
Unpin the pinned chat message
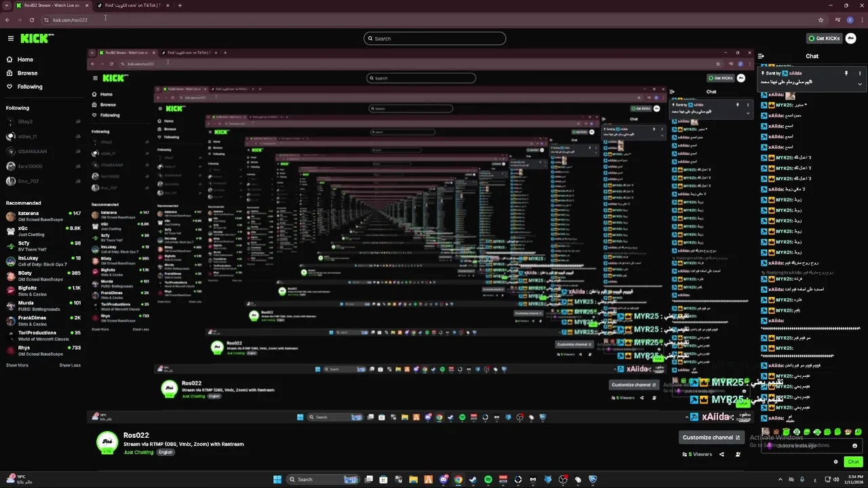tap(846, 73)
